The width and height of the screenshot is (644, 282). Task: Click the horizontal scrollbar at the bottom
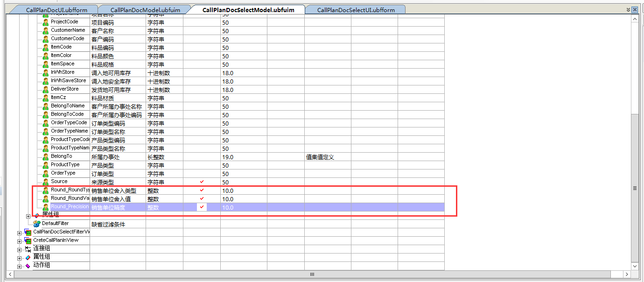[312, 274]
